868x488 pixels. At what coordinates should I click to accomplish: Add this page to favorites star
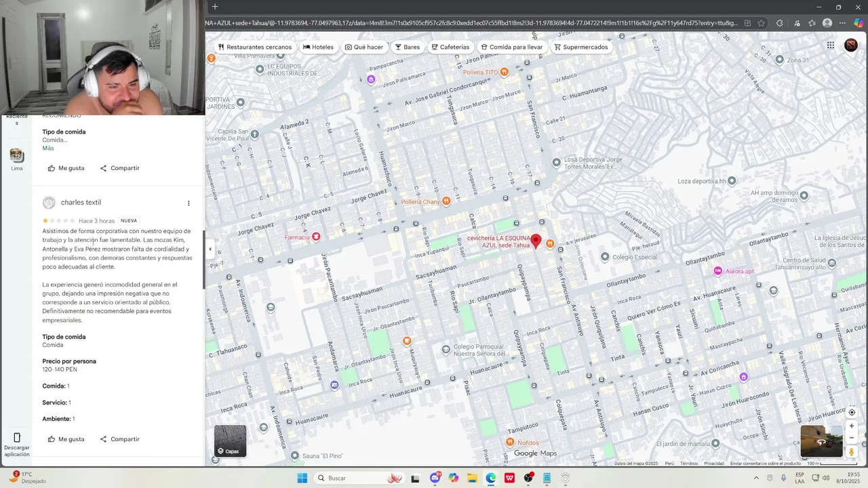pyautogui.click(x=762, y=23)
